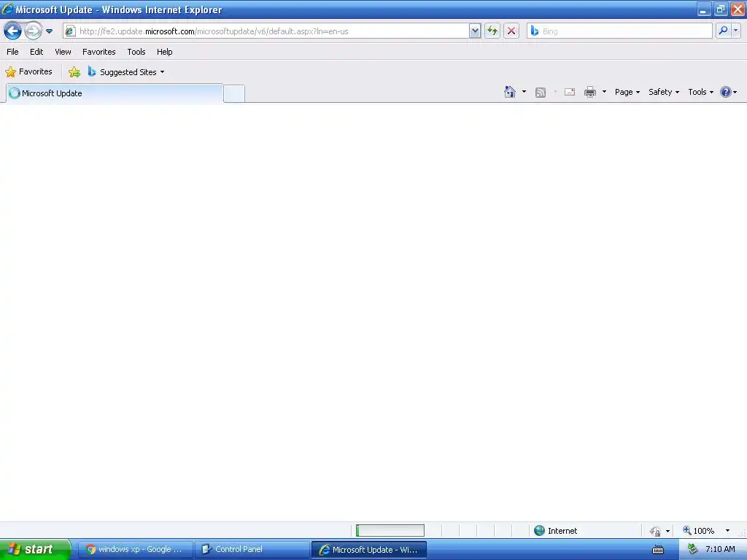Click the on-screen keyboard tray icon
747x560 pixels.
coord(658,550)
